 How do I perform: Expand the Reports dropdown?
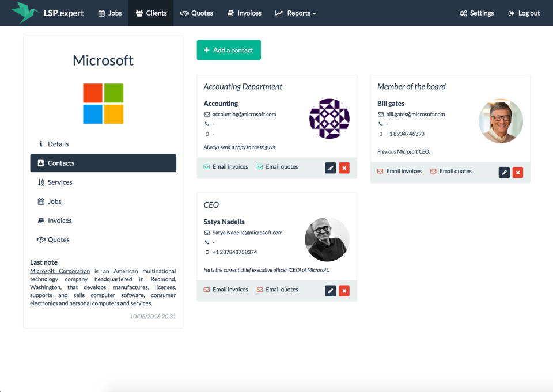[296, 13]
